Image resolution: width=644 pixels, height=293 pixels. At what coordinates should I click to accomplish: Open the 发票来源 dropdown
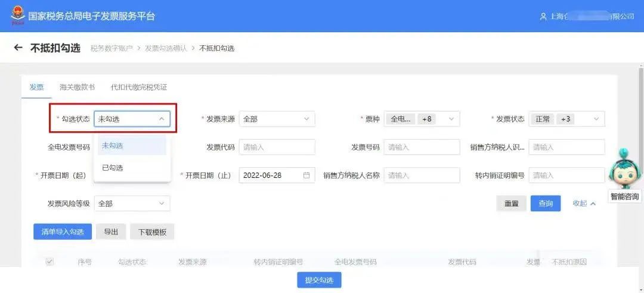tap(277, 119)
